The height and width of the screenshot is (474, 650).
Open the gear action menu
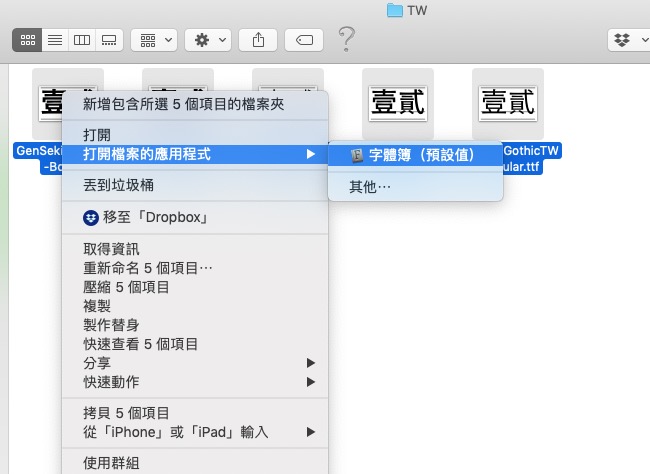208,40
